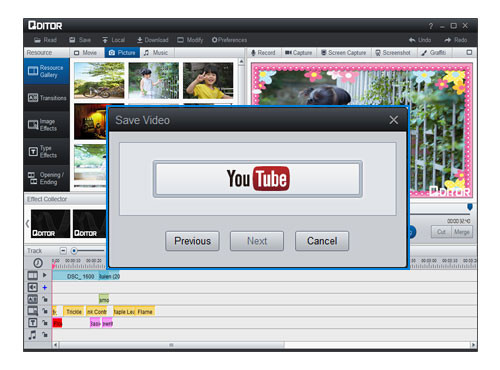Click the video track filmstrip icon
This screenshot has width=500, height=370.
(33, 275)
